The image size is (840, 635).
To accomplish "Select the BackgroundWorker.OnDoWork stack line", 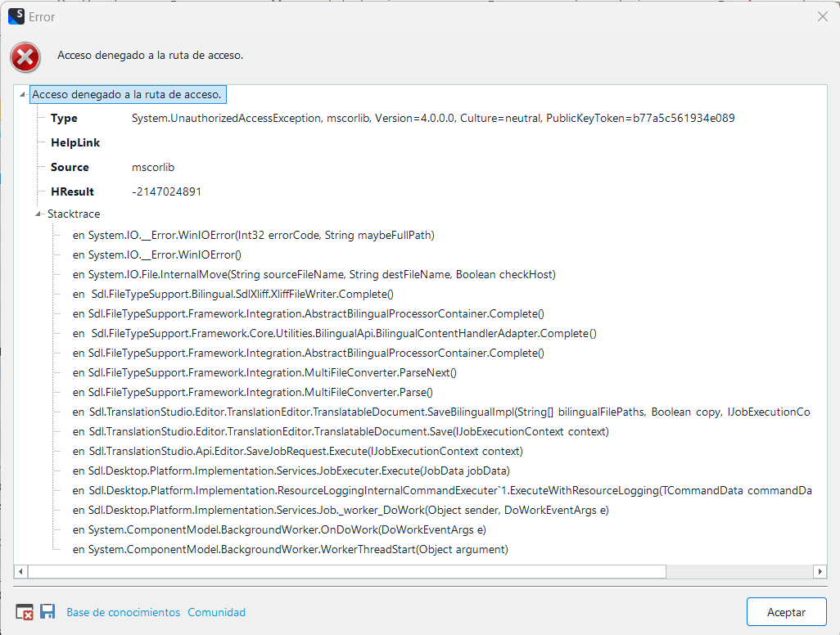I will tap(280, 530).
